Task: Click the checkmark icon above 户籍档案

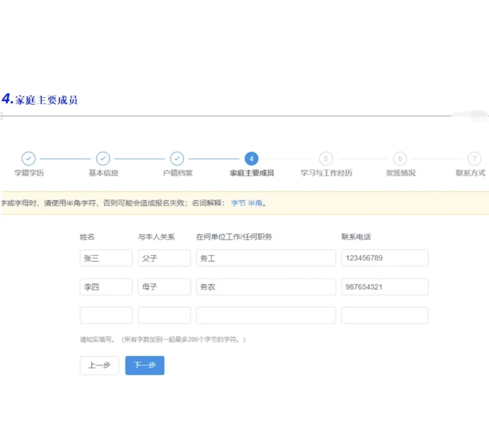Action: (177, 159)
